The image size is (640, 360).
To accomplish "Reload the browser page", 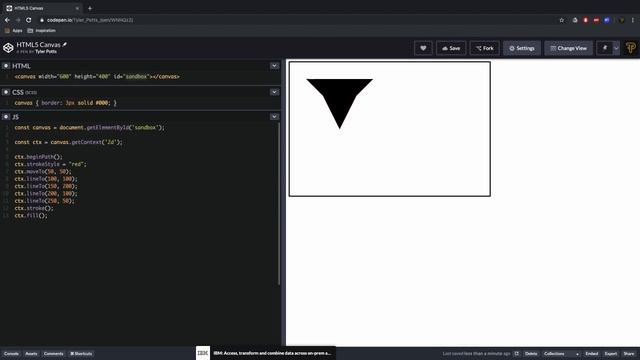I will click(29, 20).
